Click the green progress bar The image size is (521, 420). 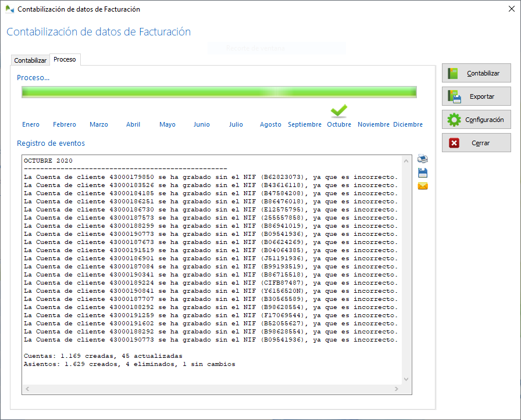219,91
